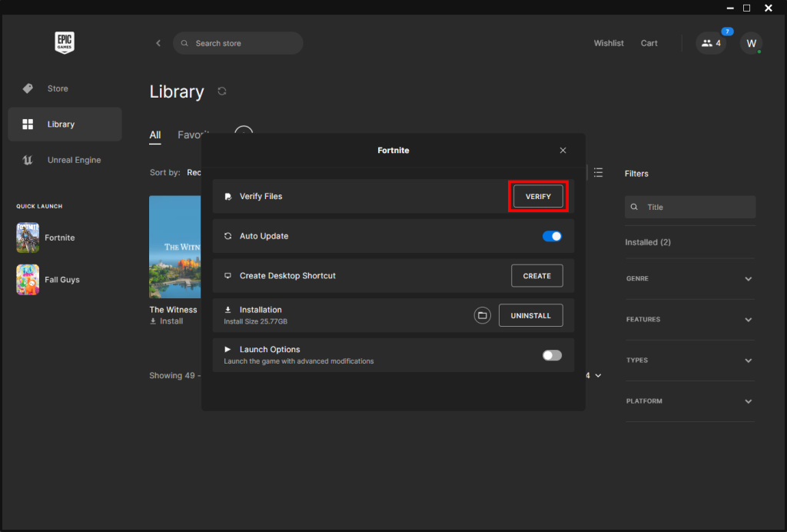Open the install folder icon

(482, 315)
